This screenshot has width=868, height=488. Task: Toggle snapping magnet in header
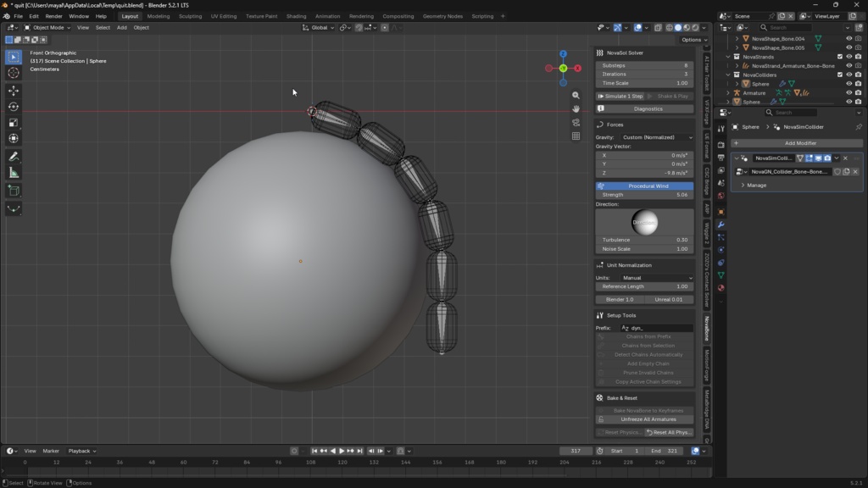[359, 28]
